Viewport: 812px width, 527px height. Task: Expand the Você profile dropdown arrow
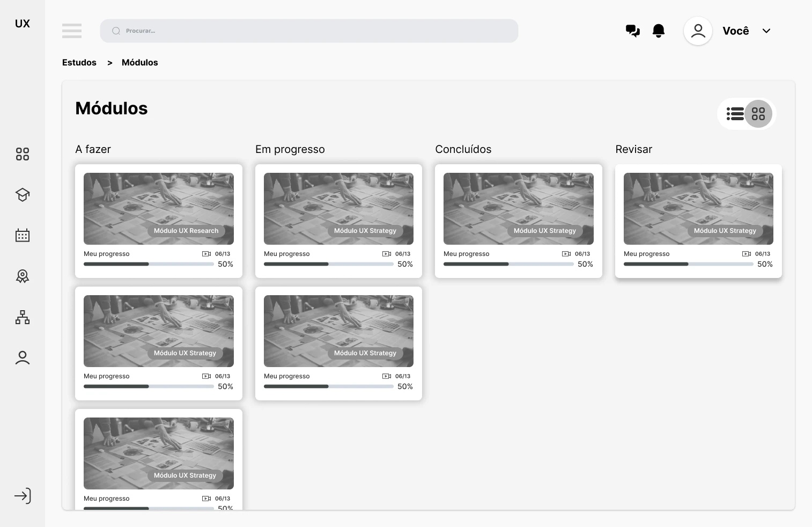click(766, 31)
